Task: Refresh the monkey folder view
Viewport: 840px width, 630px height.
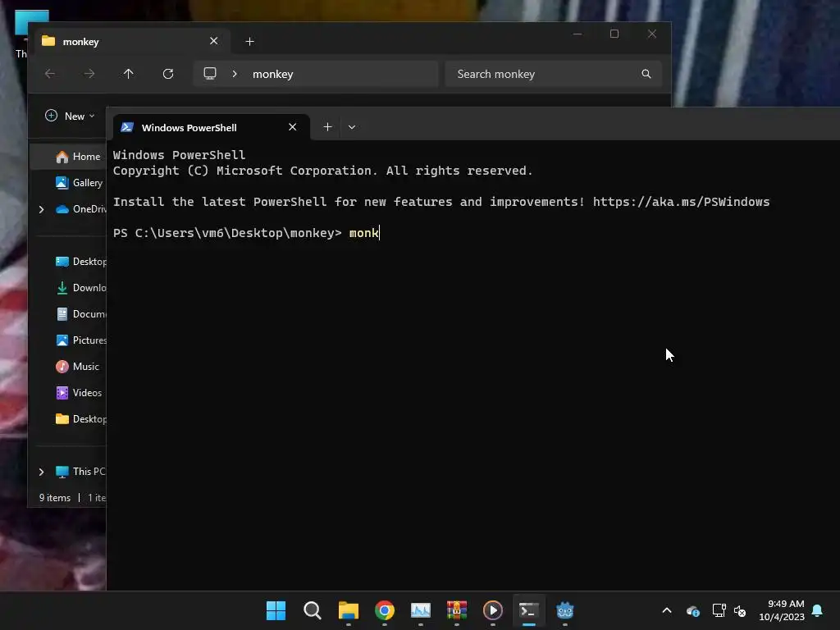Action: tap(168, 74)
